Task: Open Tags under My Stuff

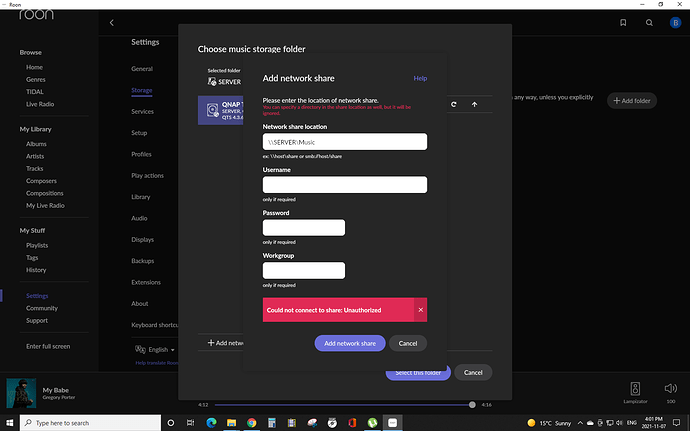Action: click(x=32, y=258)
